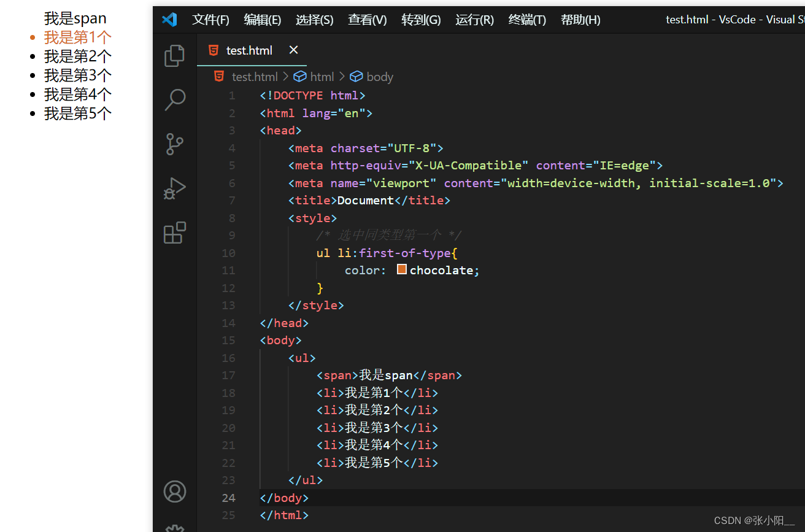
Task: Click the <title>Document</title> line
Action: (369, 200)
